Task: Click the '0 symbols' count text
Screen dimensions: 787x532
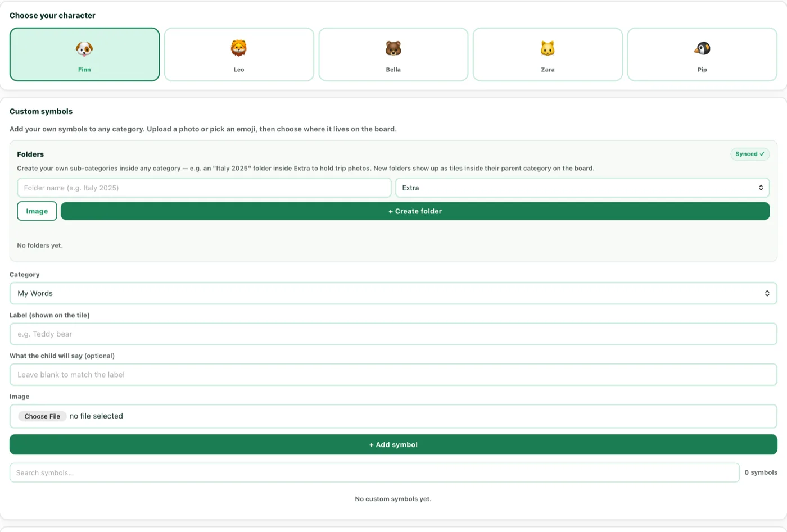Action: tap(761, 472)
